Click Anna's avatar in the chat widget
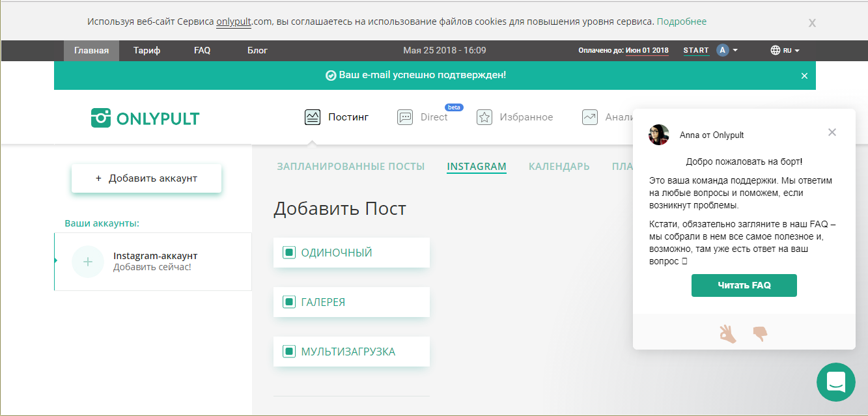The image size is (868, 416). [x=658, y=135]
